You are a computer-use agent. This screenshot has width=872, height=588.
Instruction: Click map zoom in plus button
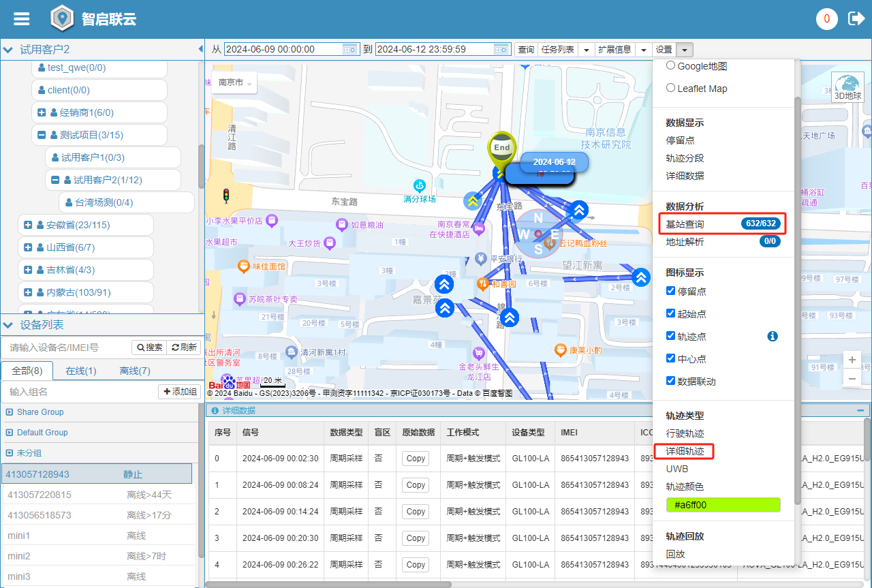pos(852,360)
